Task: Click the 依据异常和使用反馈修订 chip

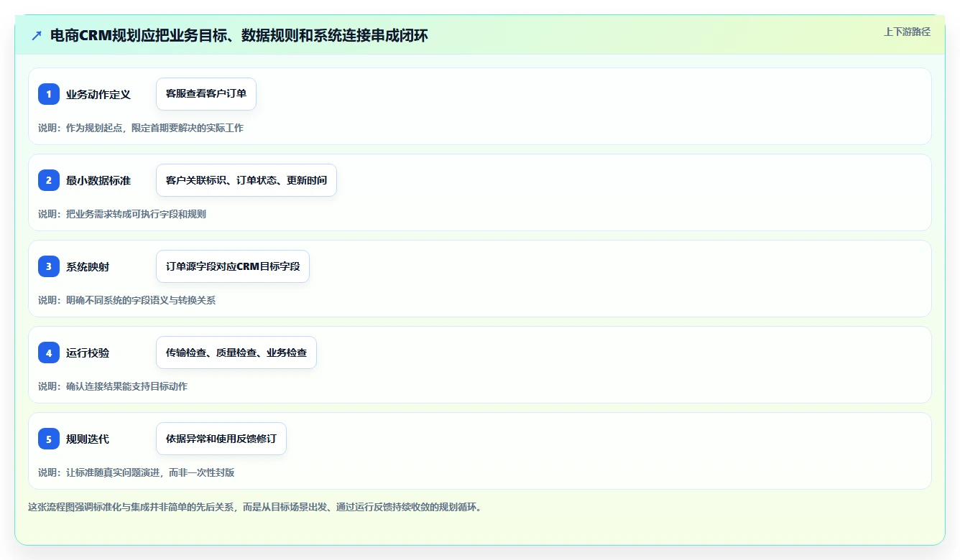Action: coord(221,439)
